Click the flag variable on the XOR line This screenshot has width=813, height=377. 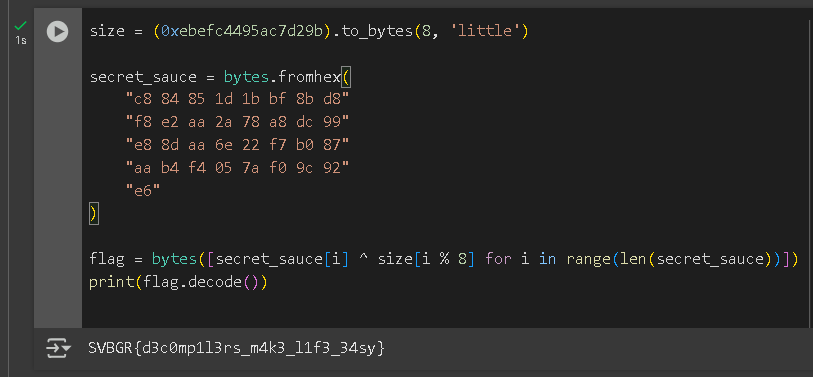(107, 259)
